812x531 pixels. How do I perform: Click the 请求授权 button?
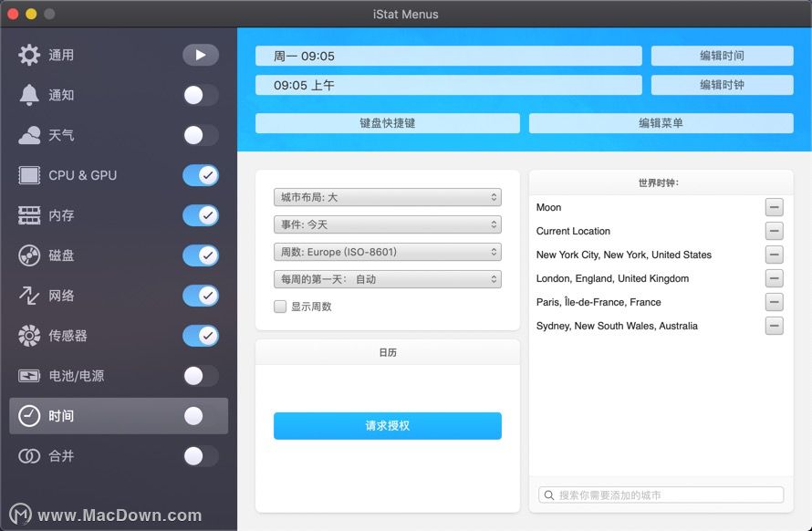pos(387,426)
